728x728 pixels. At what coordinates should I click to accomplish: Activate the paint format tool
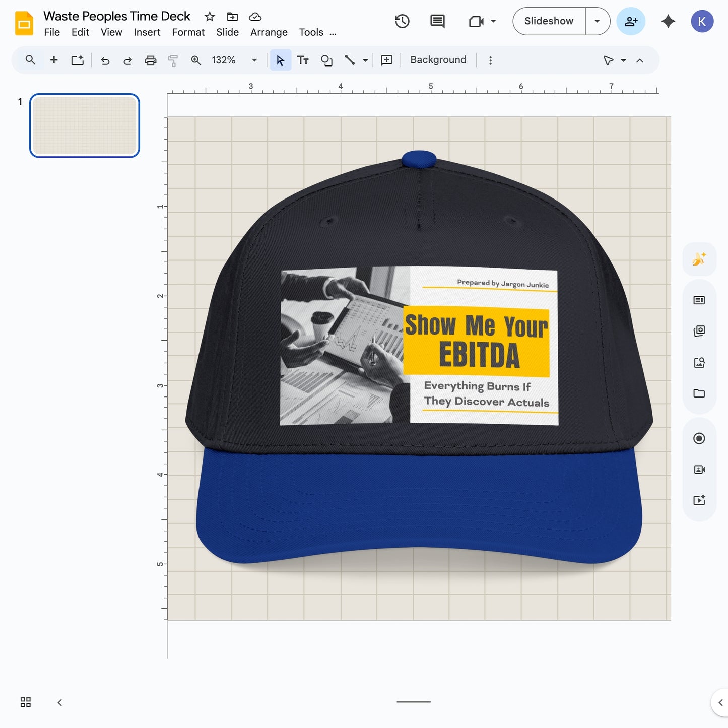(173, 60)
